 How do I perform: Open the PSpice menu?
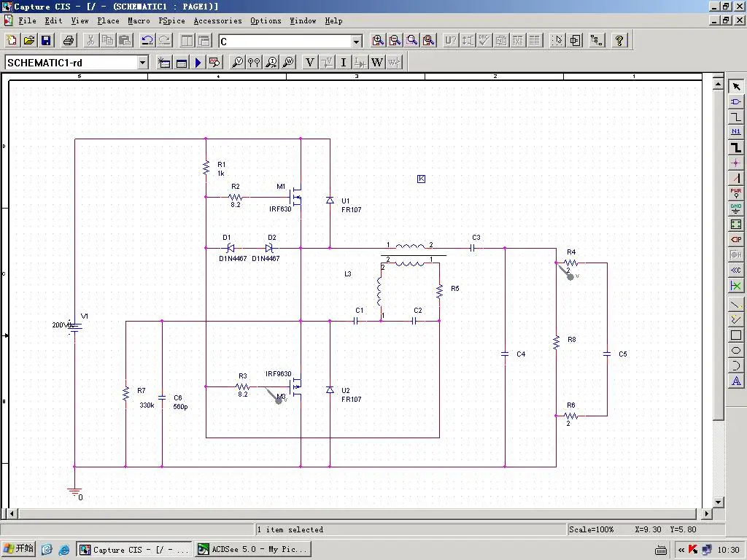171,20
